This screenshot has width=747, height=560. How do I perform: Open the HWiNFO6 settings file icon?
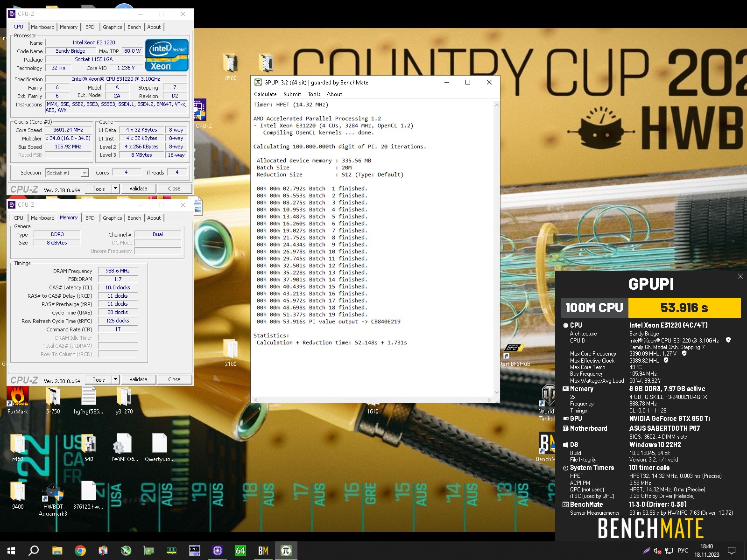click(124, 448)
